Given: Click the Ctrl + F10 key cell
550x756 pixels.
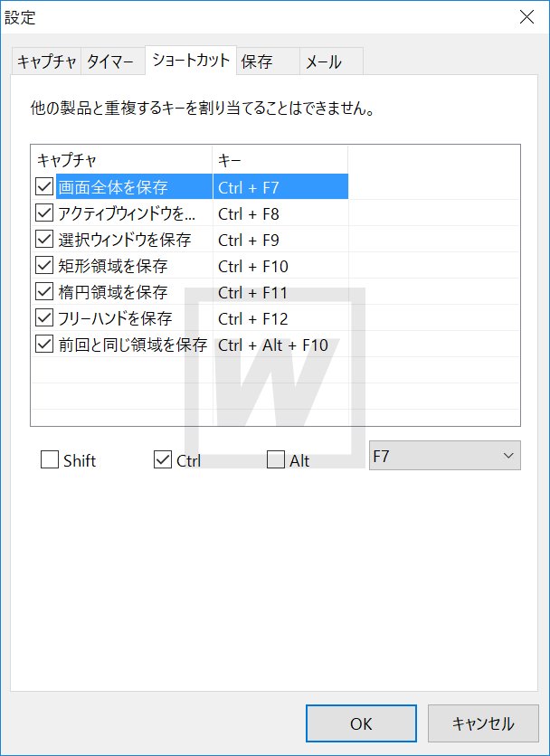Looking at the screenshot, I should pyautogui.click(x=280, y=266).
